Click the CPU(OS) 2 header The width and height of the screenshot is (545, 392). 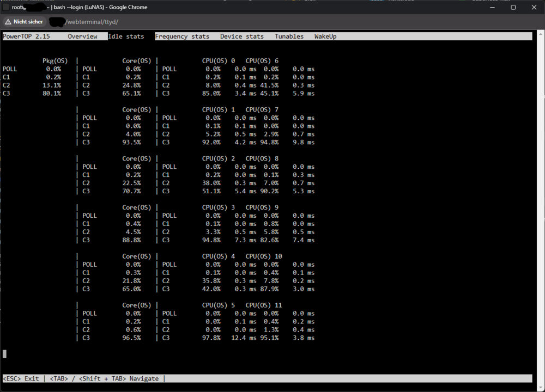[x=219, y=158]
